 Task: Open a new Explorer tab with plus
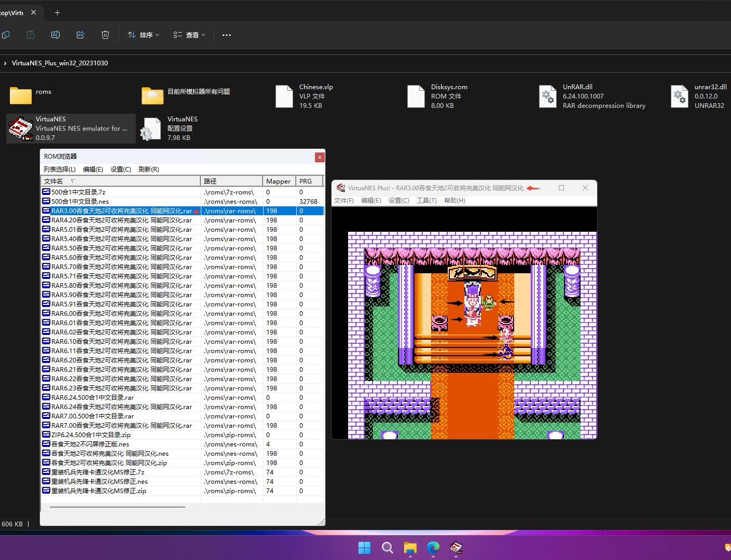(57, 12)
